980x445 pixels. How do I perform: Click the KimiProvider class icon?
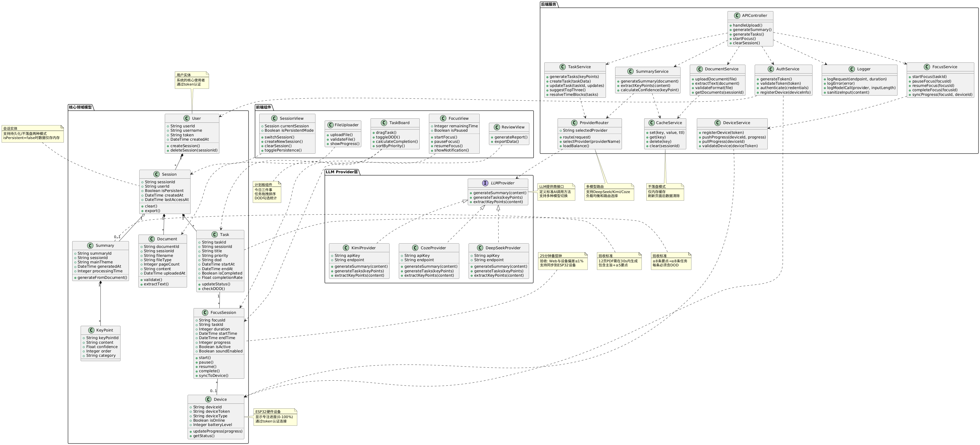(346, 248)
